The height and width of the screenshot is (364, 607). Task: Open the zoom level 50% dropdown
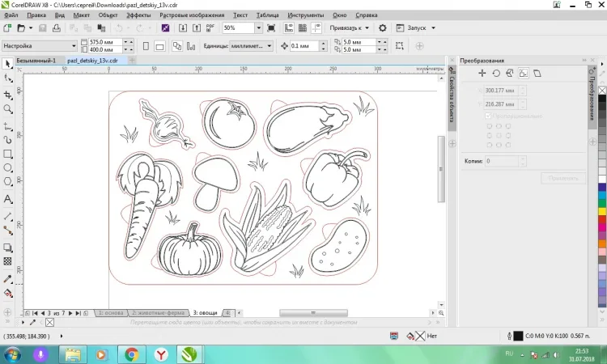pos(259,28)
